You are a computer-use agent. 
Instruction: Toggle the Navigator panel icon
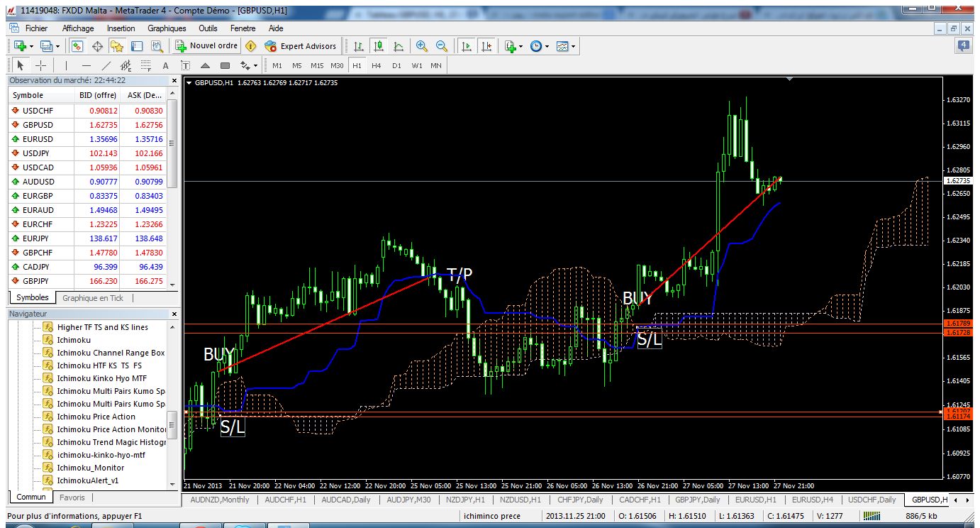coord(117,46)
